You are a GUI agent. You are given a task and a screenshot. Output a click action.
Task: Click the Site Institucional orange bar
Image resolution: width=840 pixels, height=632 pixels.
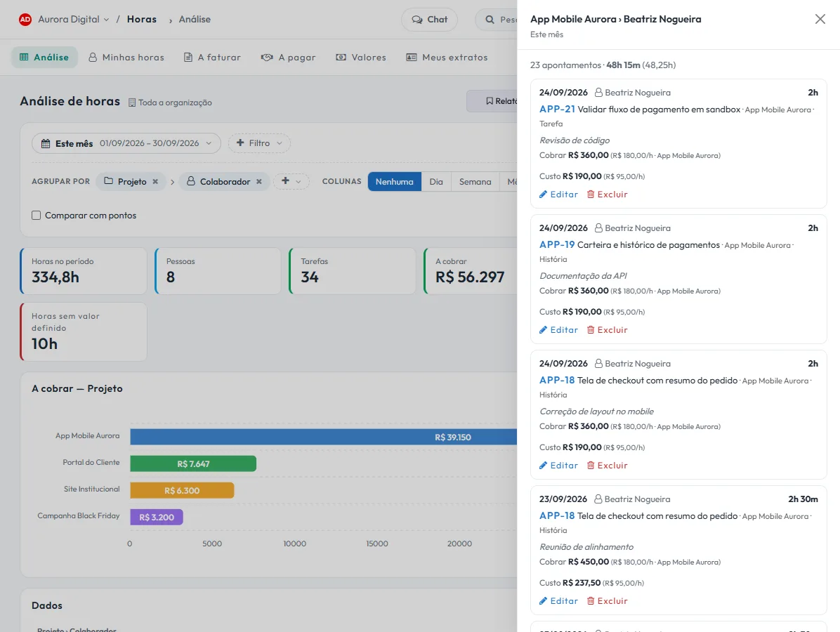[x=182, y=490]
